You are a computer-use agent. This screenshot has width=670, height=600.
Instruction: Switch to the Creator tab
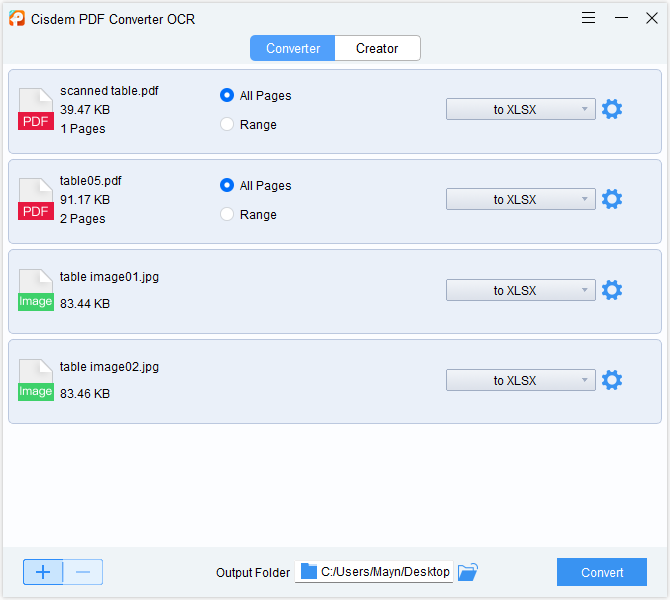(x=377, y=48)
